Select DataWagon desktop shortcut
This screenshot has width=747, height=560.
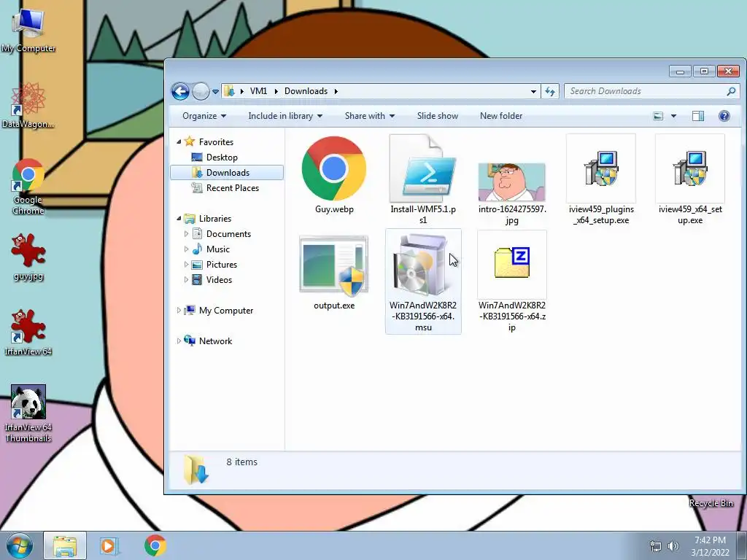coord(28,106)
